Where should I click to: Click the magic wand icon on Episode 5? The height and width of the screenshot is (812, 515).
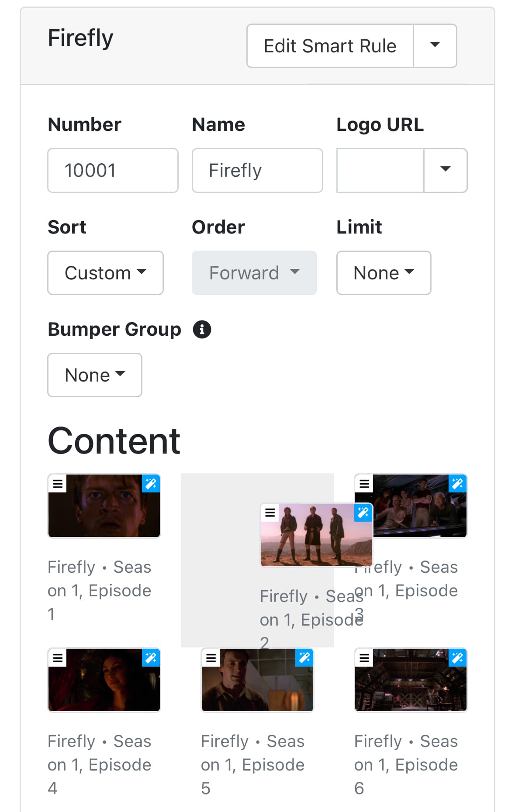click(304, 658)
